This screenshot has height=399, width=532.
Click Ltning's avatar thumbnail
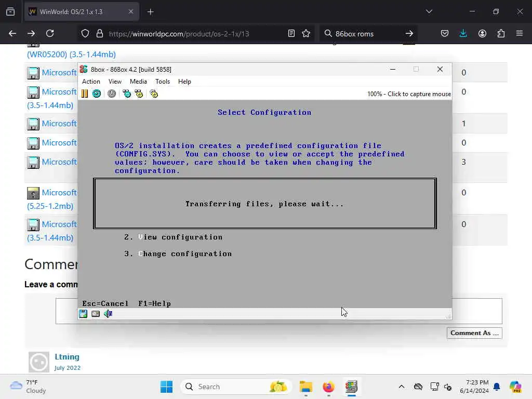[x=38, y=362]
